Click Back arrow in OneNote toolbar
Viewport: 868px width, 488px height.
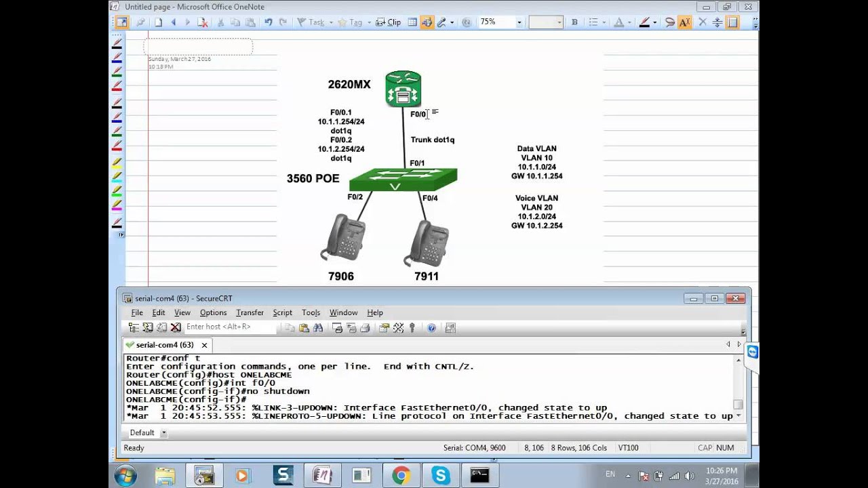(173, 22)
